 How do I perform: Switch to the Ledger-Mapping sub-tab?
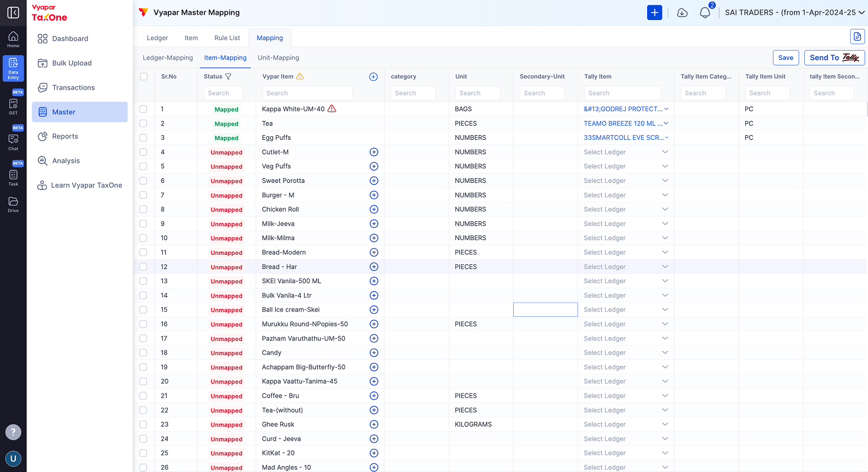[x=168, y=58]
